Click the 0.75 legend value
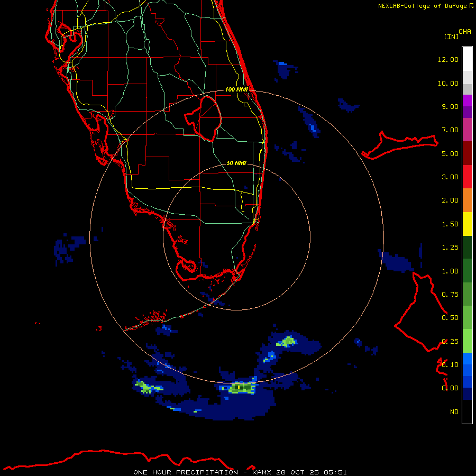This screenshot has width=476, height=476. 450,295
